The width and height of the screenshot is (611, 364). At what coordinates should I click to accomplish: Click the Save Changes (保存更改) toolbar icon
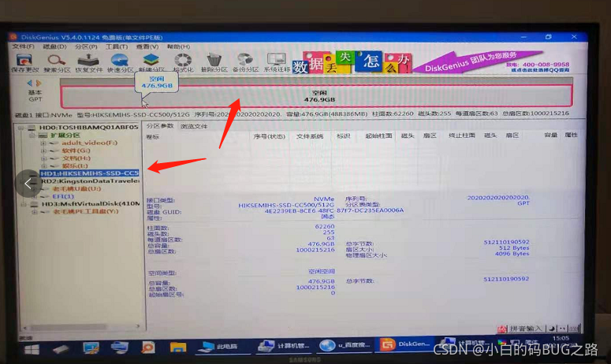pos(24,63)
